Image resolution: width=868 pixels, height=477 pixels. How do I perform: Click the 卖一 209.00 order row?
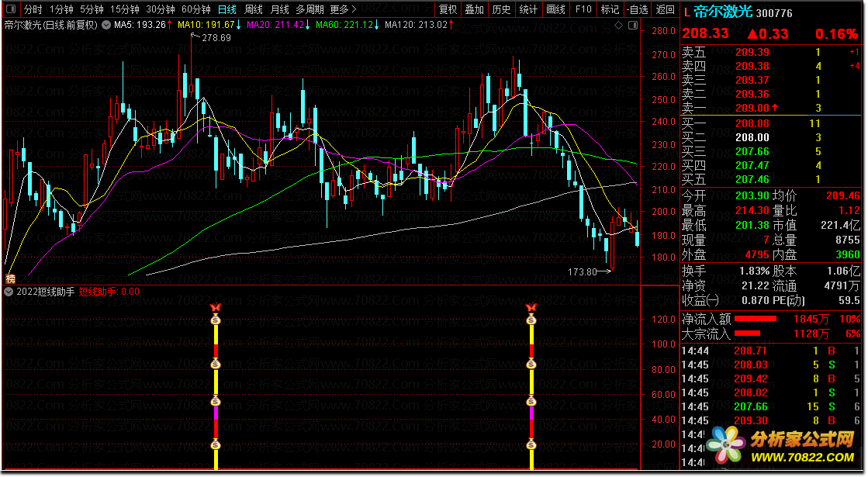pos(770,108)
